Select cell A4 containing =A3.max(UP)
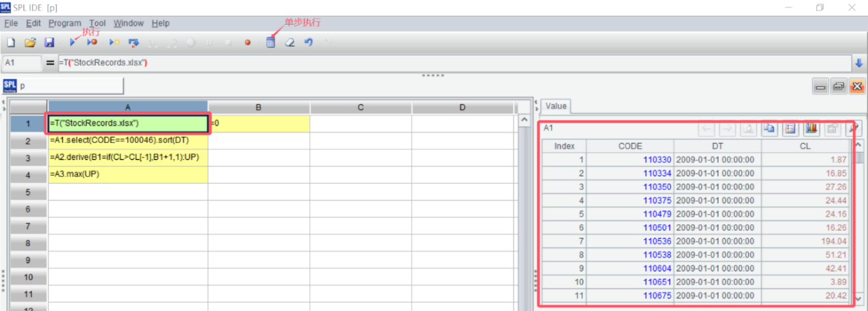This screenshot has width=868, height=311. pyautogui.click(x=128, y=174)
